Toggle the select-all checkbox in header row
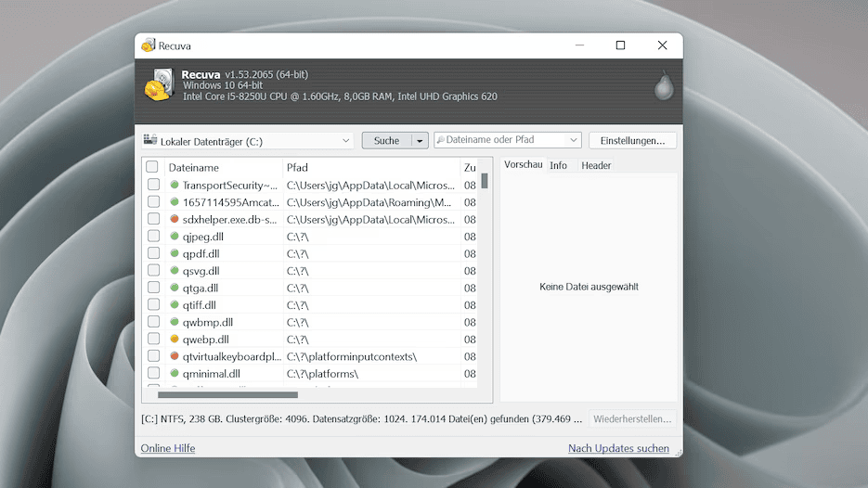Viewport: 868px width, 488px height. tap(152, 168)
